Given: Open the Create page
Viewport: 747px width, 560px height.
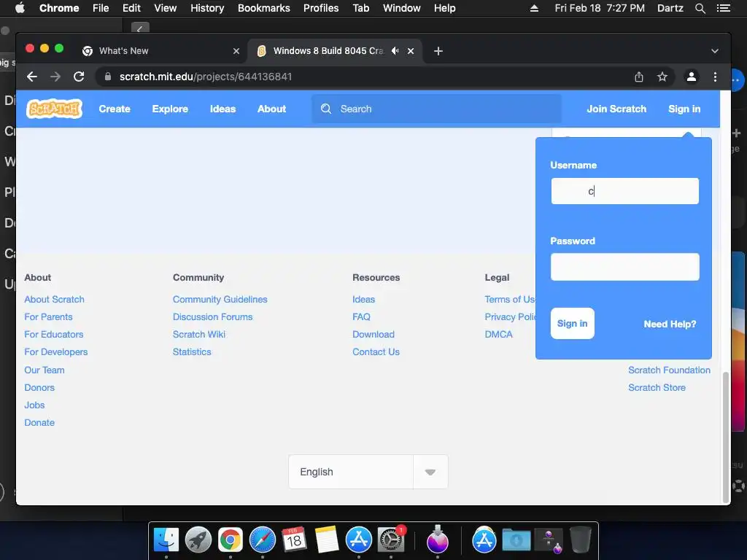Looking at the screenshot, I should pos(115,109).
